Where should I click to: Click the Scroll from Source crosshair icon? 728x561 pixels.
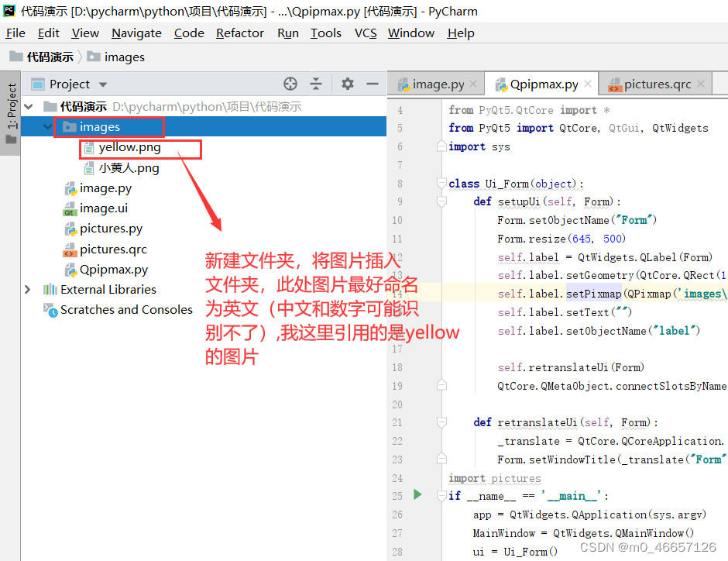(x=290, y=83)
